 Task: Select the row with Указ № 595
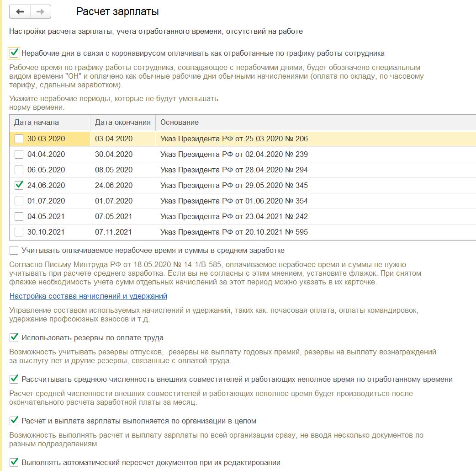click(x=234, y=232)
